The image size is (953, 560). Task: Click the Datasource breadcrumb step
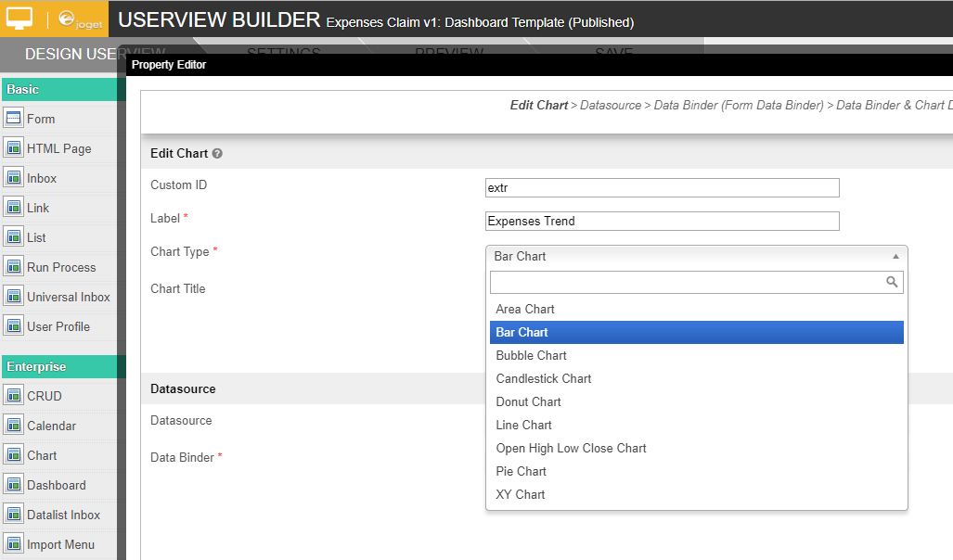coord(611,105)
